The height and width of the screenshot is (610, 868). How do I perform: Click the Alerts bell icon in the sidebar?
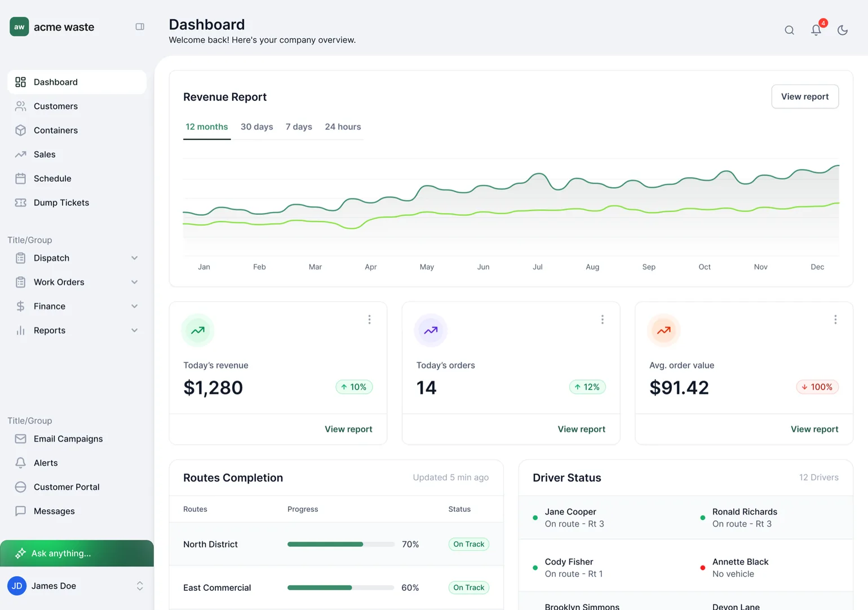[21, 463]
